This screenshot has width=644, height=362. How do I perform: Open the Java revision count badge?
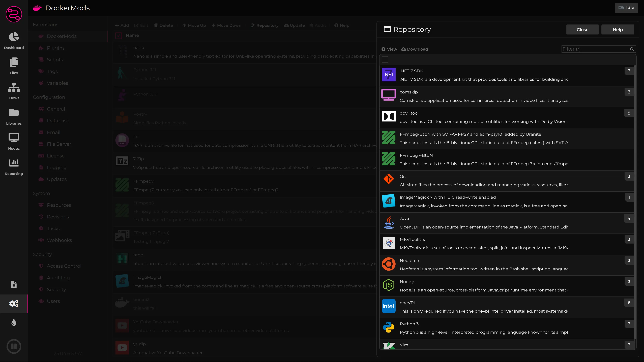pos(629,218)
